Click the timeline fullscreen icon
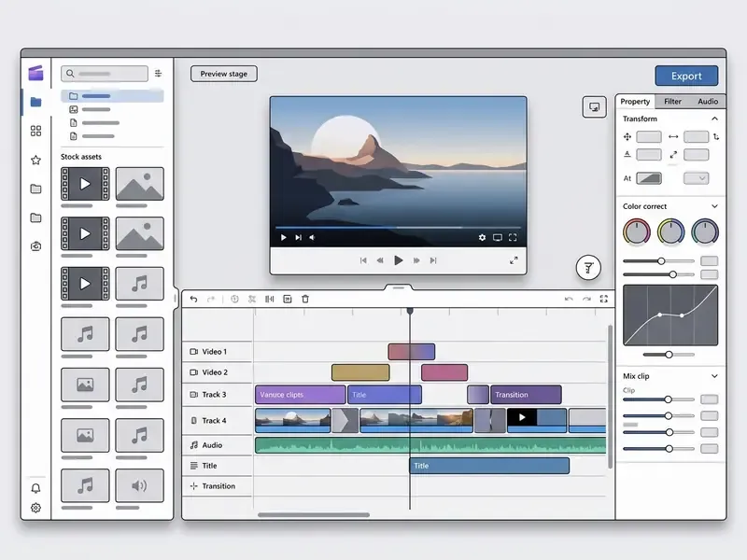Screen dimensions: 747x560 (603, 299)
